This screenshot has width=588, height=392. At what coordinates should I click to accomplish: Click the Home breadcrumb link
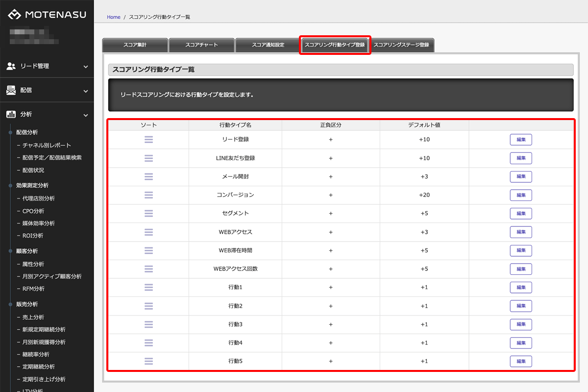pos(114,17)
